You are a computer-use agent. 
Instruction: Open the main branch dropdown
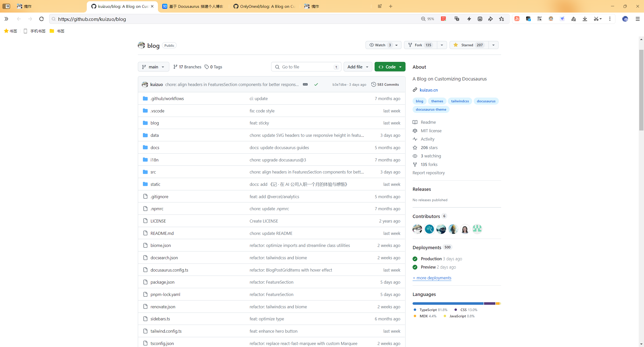(x=153, y=67)
